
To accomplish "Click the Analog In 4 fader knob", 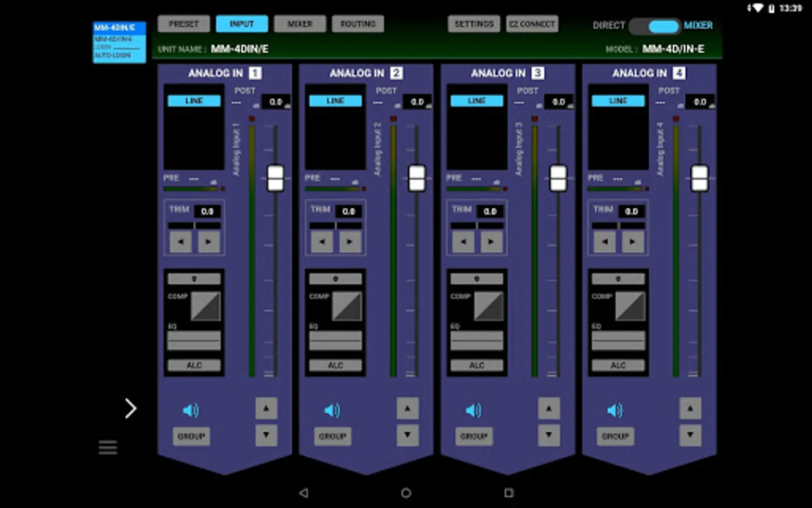I will click(x=700, y=178).
